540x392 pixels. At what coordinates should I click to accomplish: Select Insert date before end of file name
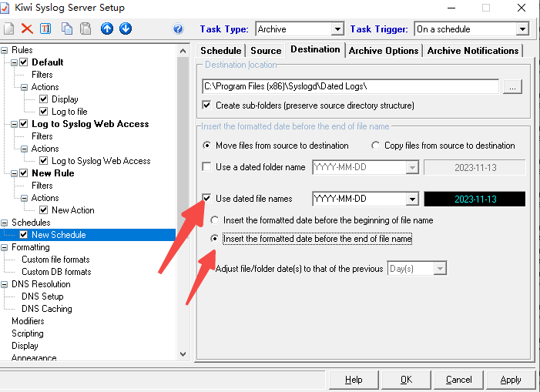[215, 239]
